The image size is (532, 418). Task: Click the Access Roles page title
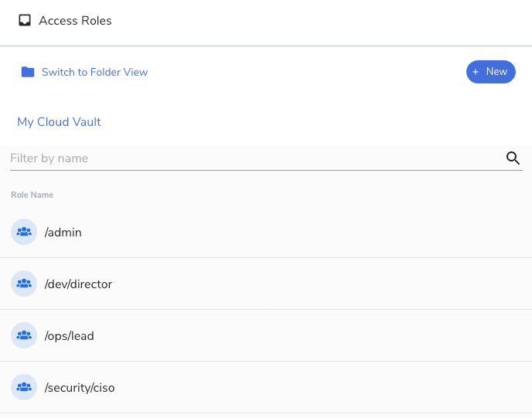click(x=75, y=21)
